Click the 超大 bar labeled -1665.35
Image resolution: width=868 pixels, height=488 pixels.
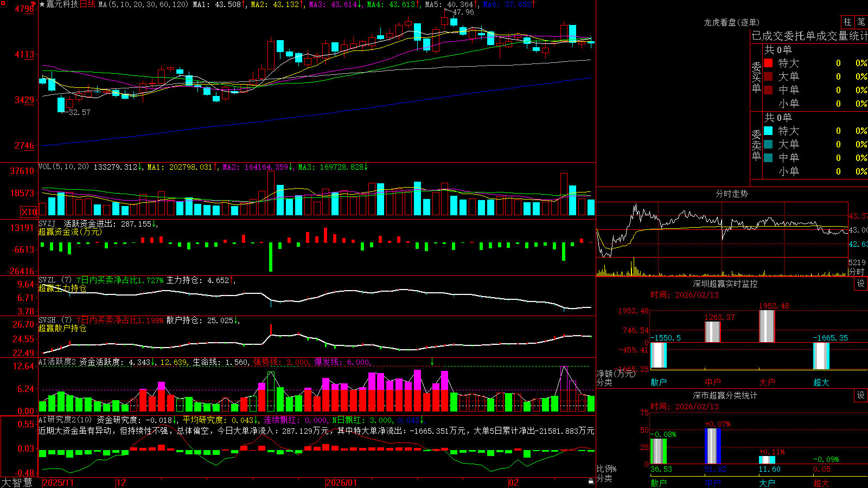(x=821, y=356)
